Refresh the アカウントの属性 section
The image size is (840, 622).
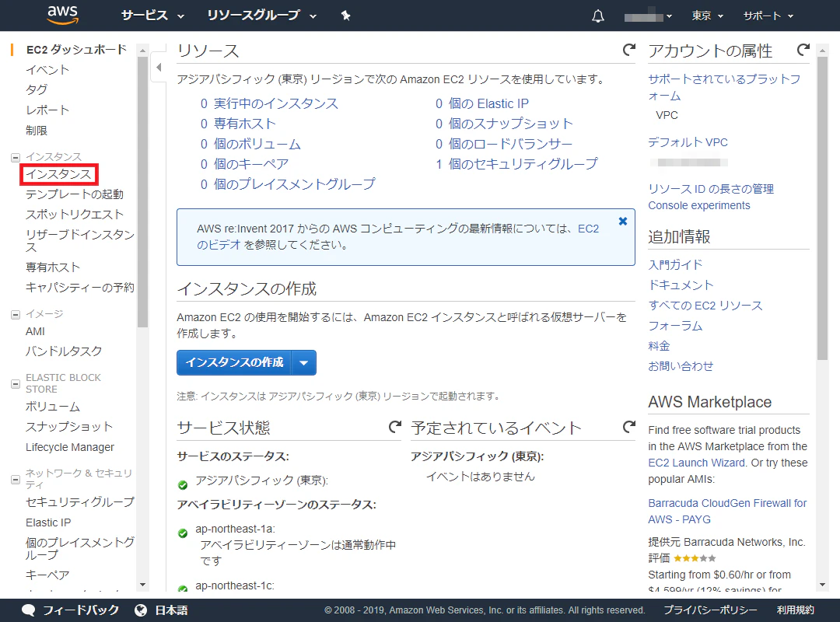pos(803,50)
